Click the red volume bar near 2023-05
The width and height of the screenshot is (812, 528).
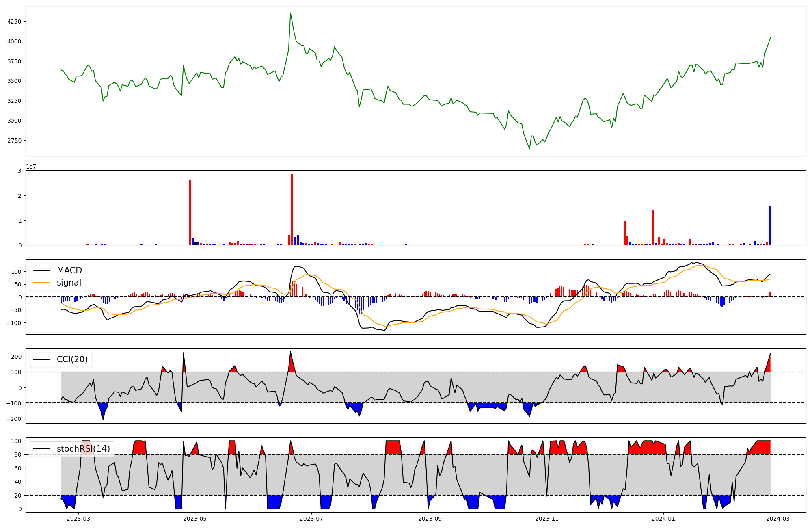[x=190, y=213]
